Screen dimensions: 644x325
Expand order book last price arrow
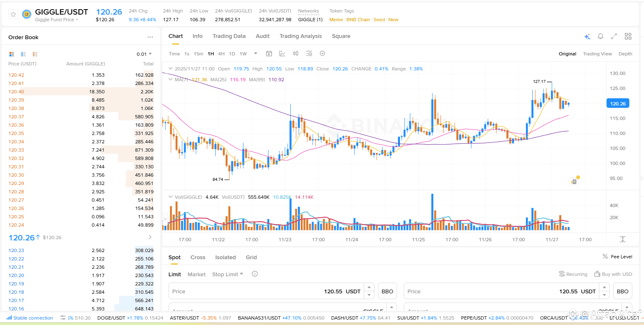(x=150, y=237)
